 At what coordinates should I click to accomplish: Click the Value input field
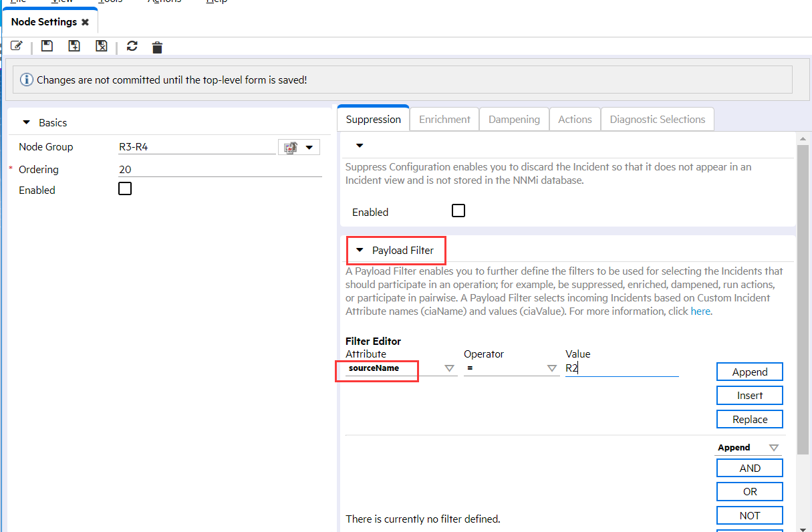click(x=622, y=368)
